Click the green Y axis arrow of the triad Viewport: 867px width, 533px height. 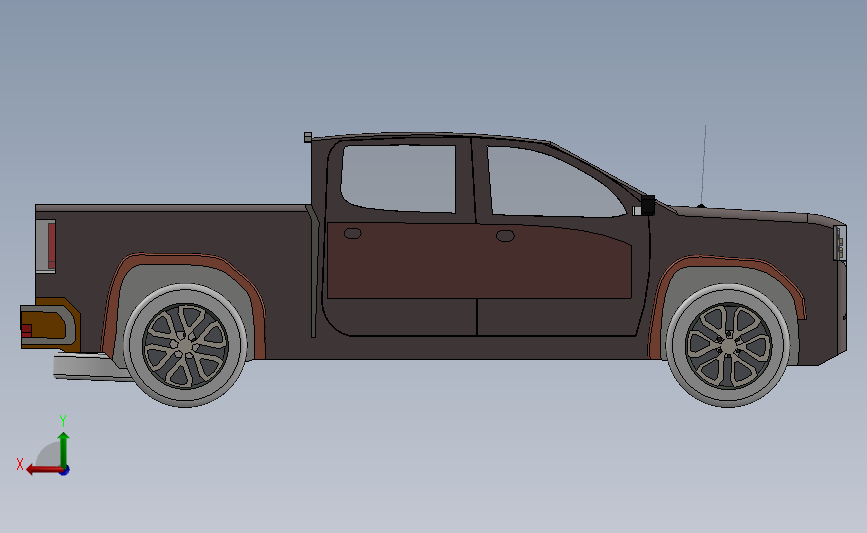pyautogui.click(x=63, y=449)
